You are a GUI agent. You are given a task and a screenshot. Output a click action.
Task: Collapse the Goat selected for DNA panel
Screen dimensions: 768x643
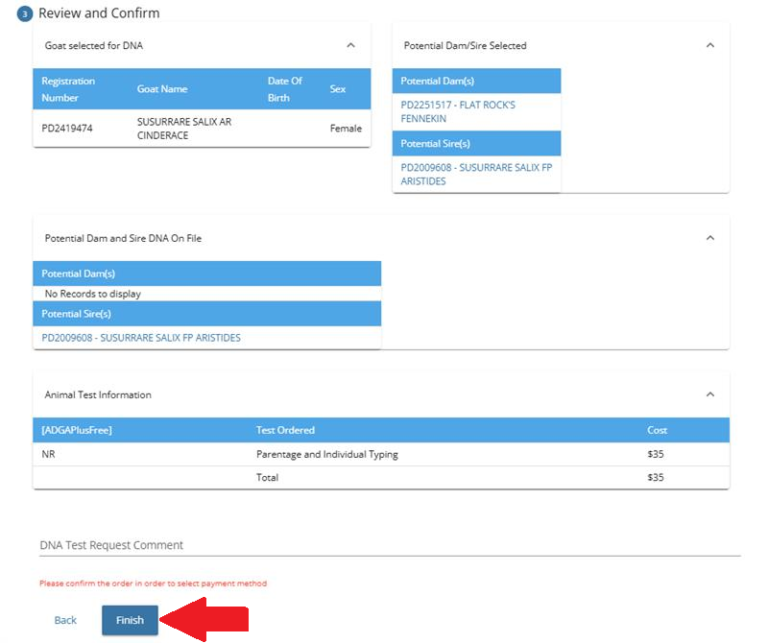click(x=350, y=45)
